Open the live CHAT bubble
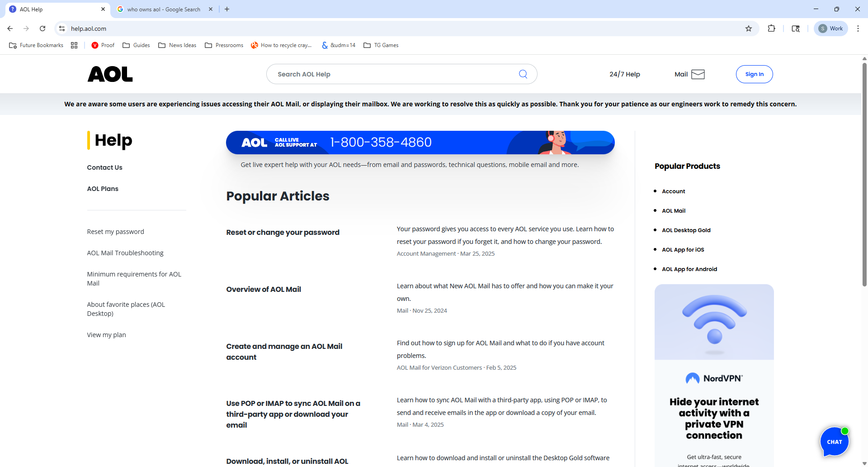 tap(834, 442)
